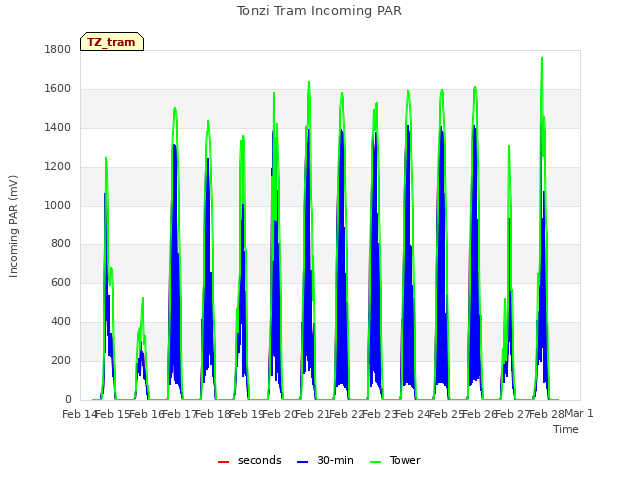Click the 200 y-axis tick label
This screenshot has height=480, width=640.
[61, 360]
